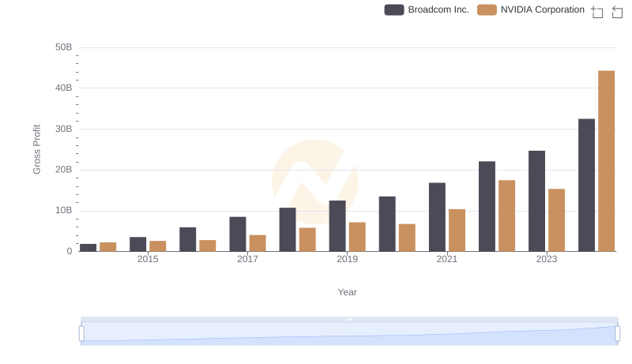Toggle NVIDIA Corporation series in legend
Viewport: 632px width, 364px height.
(531, 9)
